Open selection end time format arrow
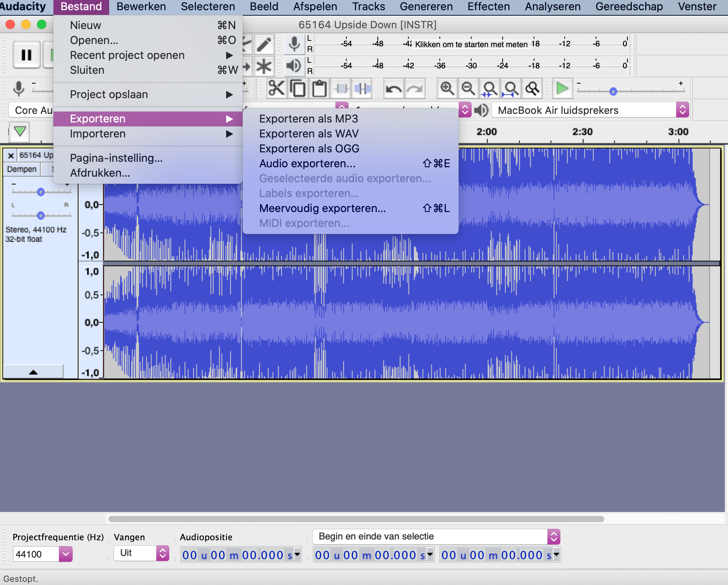 pyautogui.click(x=556, y=554)
